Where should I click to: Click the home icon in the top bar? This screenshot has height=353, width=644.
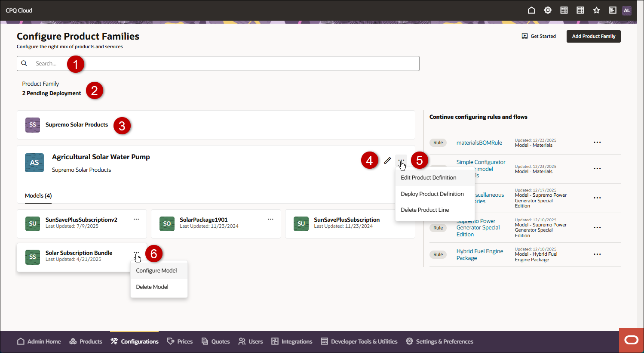[x=531, y=10]
